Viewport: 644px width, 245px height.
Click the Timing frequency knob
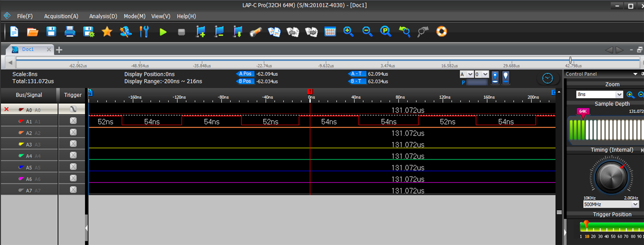pos(611,176)
